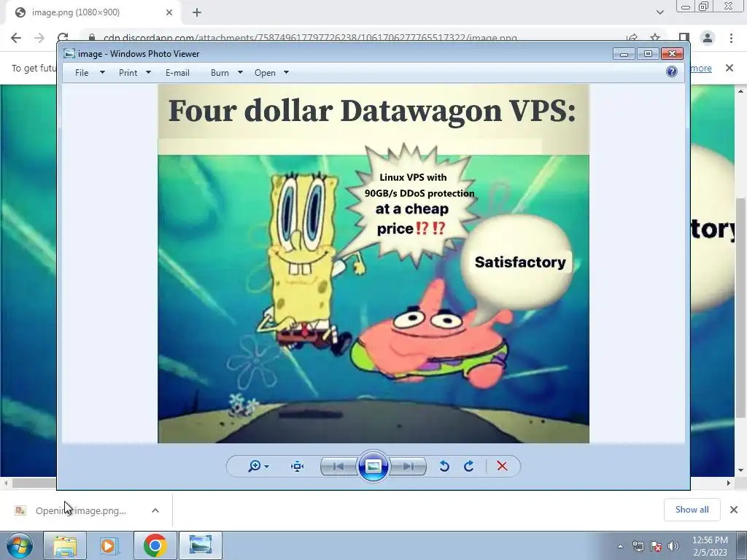Expand the File dropdown arrow

102,72
